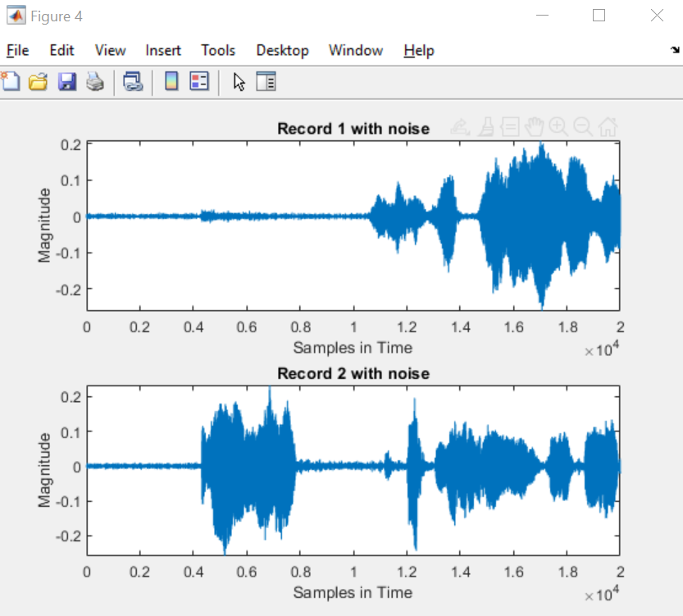Restore view with the home icon
Viewport: 683px width, 616px height.
608,127
